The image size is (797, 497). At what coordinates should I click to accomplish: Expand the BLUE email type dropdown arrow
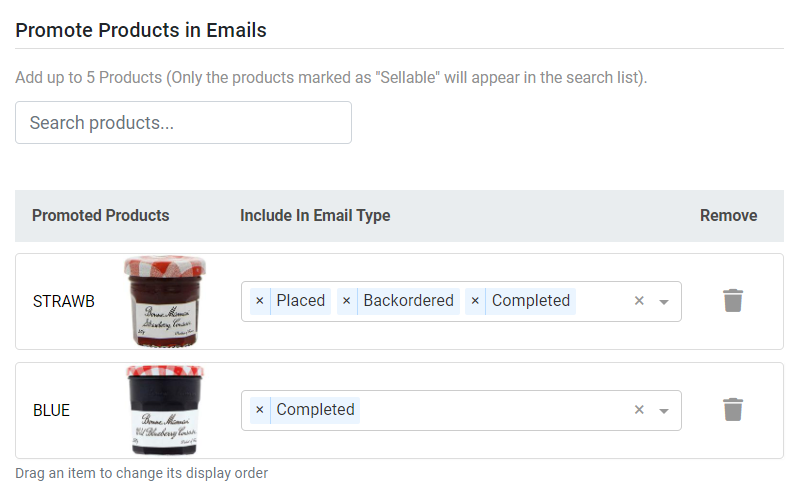tap(663, 411)
